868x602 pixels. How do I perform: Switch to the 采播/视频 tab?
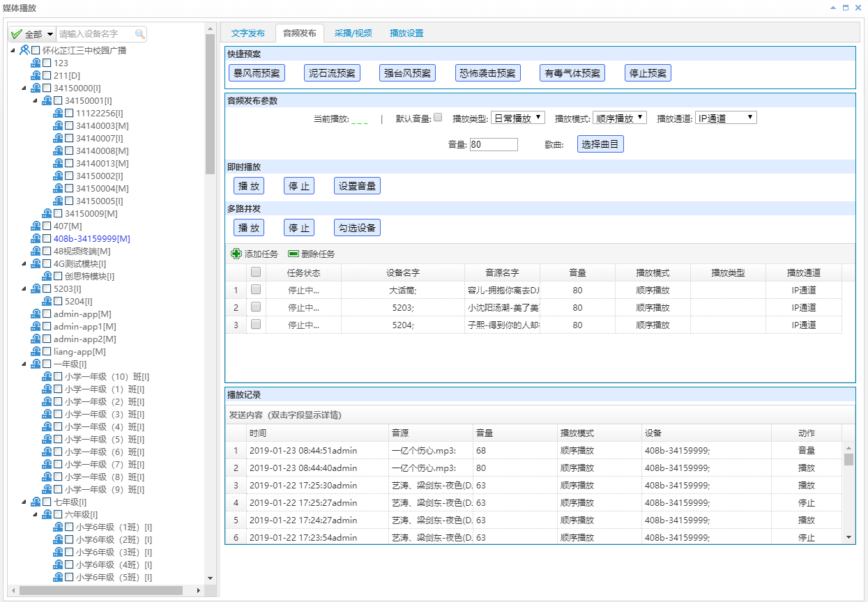[353, 32]
